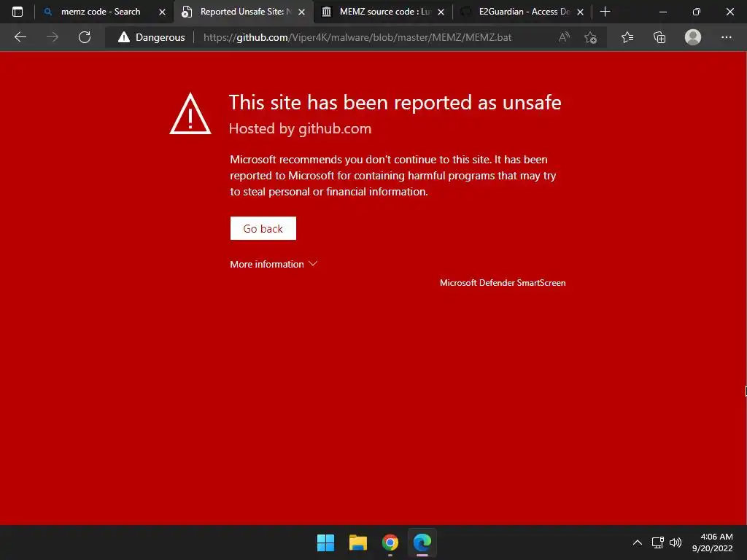Refresh the page with the reload icon

coord(85,37)
